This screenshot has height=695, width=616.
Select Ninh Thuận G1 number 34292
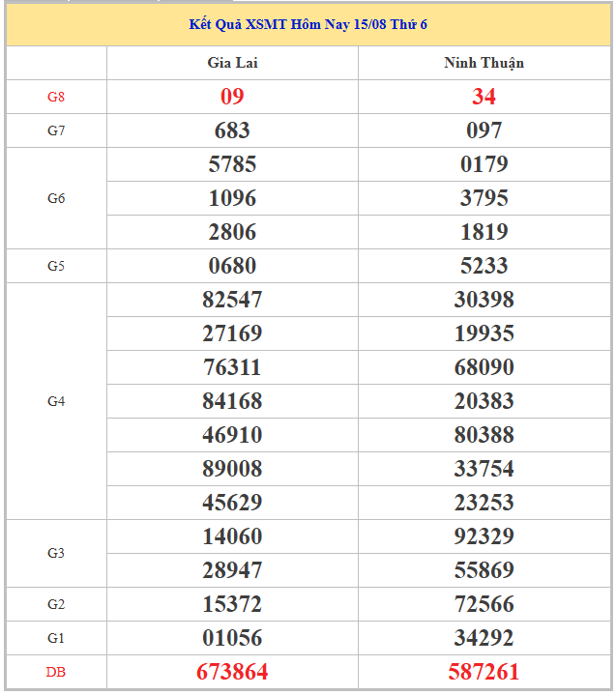point(484,638)
